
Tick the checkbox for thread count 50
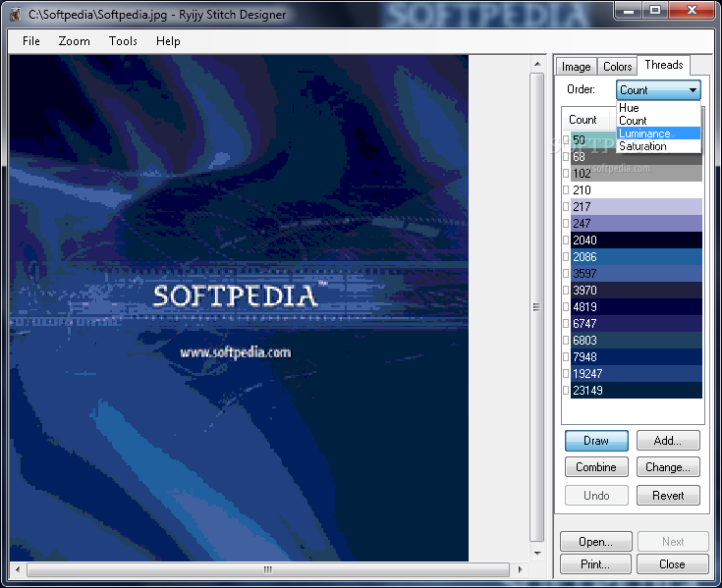pyautogui.click(x=566, y=139)
